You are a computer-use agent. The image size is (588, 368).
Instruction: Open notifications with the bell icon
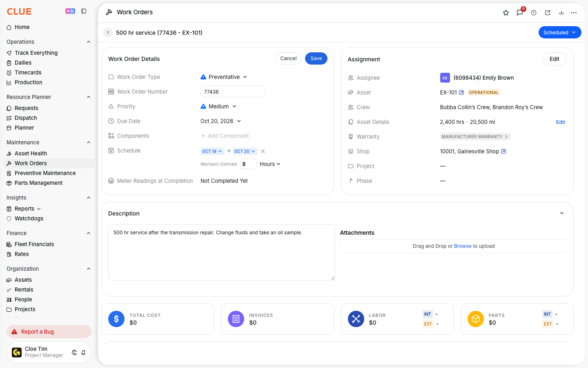(x=83, y=352)
